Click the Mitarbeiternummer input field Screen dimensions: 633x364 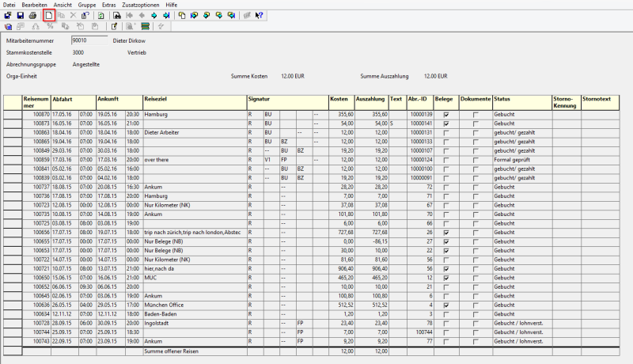pyautogui.click(x=89, y=40)
